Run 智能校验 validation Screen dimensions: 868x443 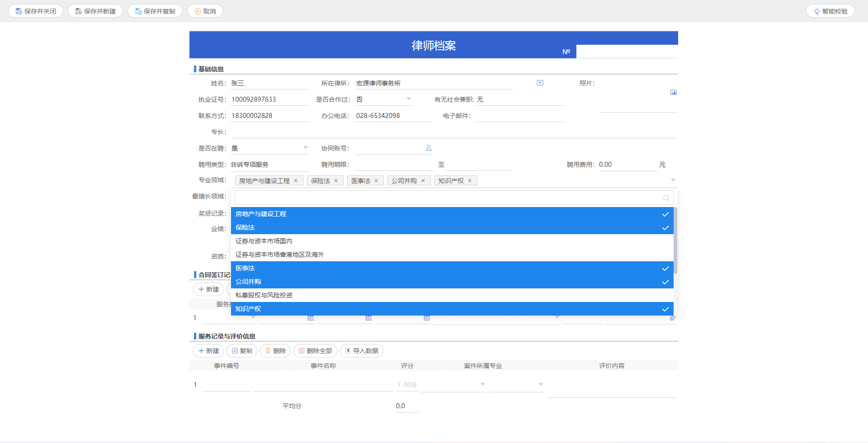(830, 11)
